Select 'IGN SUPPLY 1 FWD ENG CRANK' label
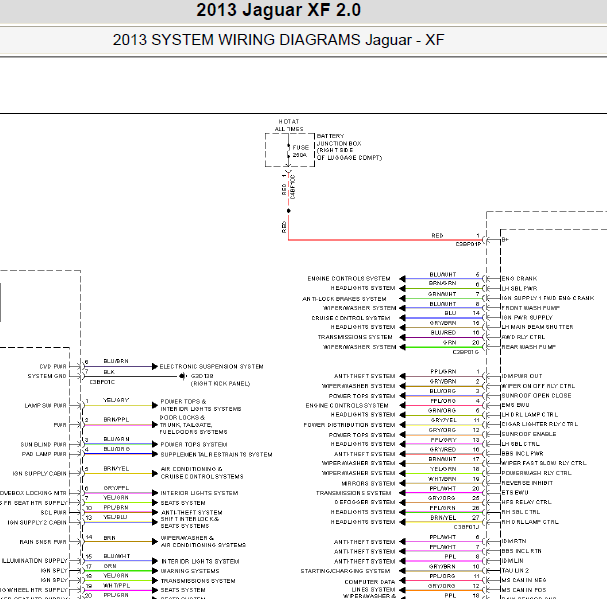Screen dimensions: 607x599 pos(548,298)
